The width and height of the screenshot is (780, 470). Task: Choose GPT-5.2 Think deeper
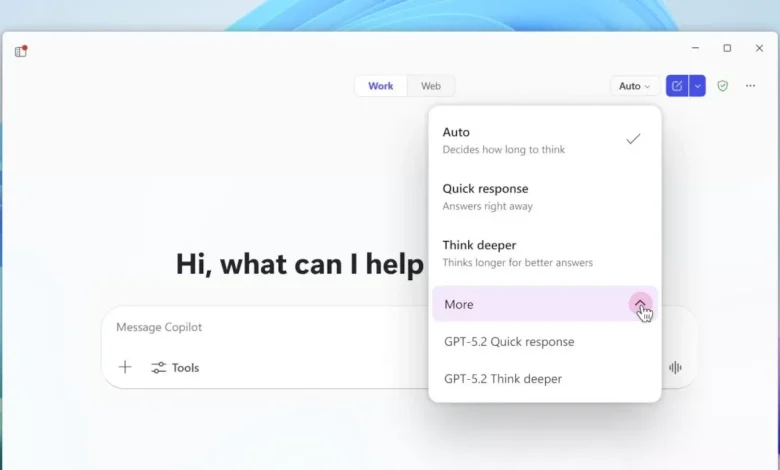coord(545,379)
